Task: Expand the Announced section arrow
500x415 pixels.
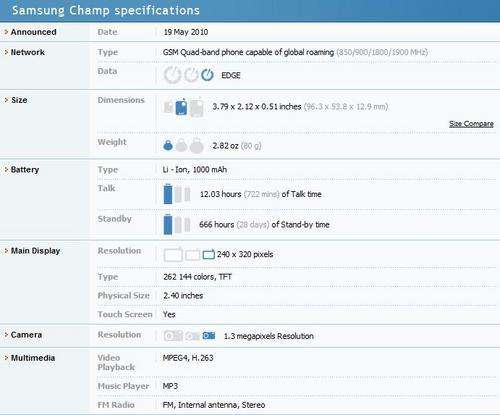Action: coord(6,32)
